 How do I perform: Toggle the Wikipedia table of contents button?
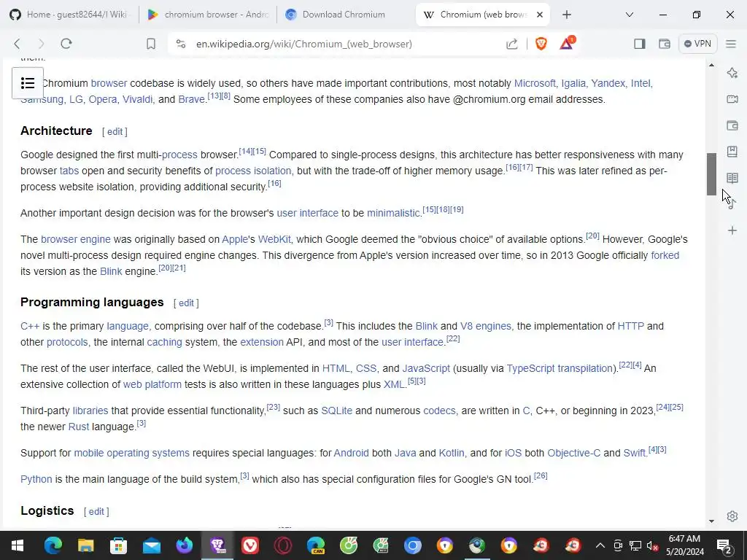click(28, 83)
